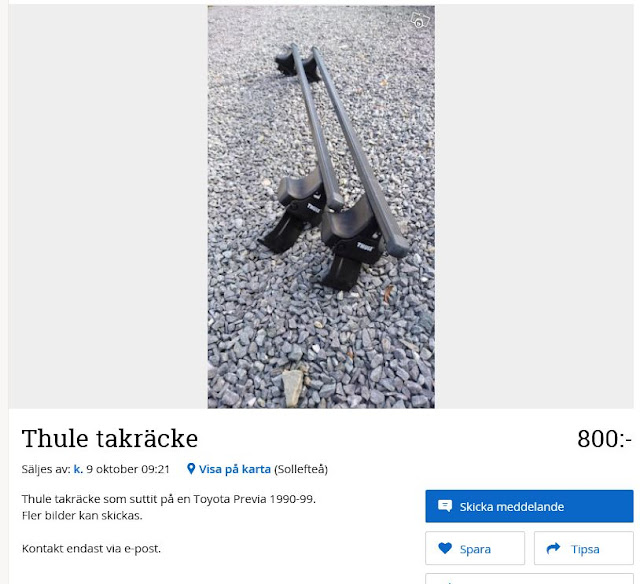Click the partially visible button below Spara
Image resolution: width=640 pixels, height=584 pixels.
click(529, 579)
